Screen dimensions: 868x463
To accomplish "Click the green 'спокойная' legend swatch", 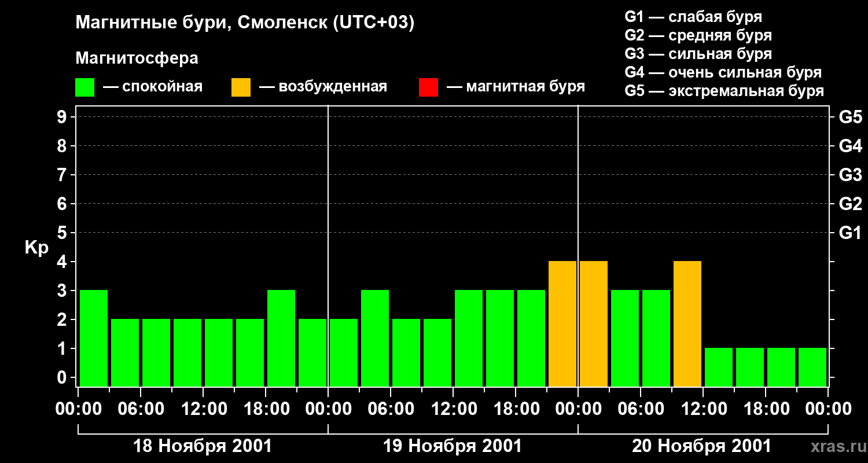I will (x=85, y=87).
